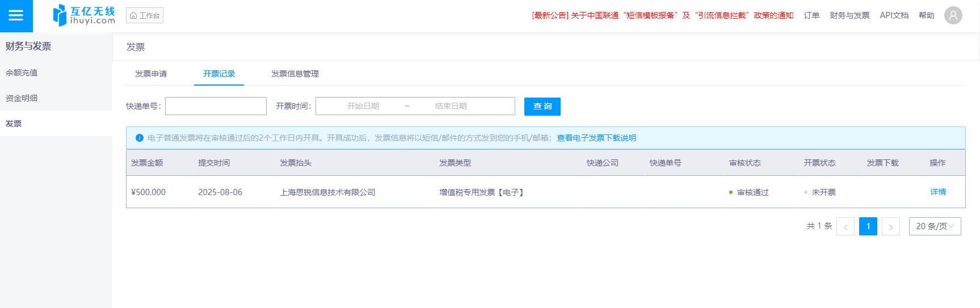Expand the 20 条/页 page size dropdown
The image size is (980, 308).
coord(934,226)
